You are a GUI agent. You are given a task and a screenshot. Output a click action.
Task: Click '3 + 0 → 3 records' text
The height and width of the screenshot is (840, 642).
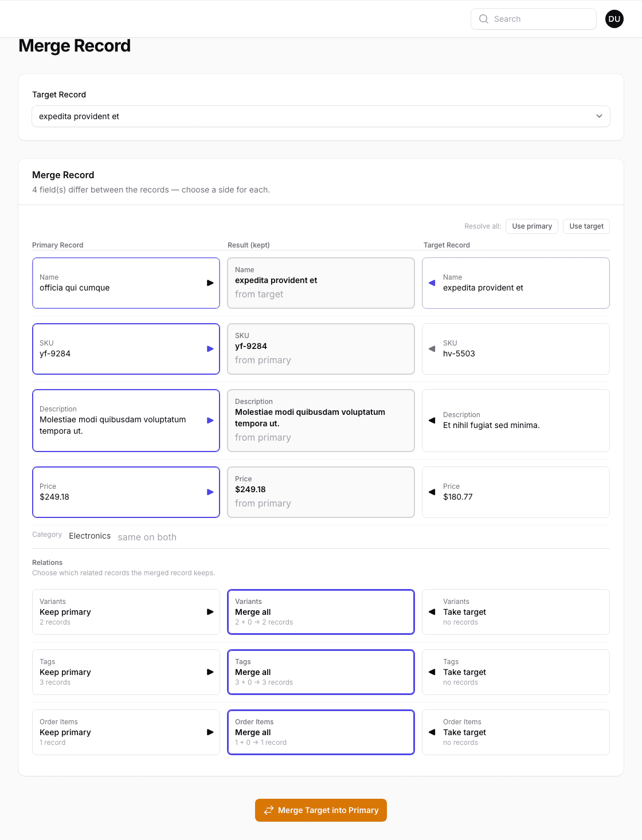(264, 682)
